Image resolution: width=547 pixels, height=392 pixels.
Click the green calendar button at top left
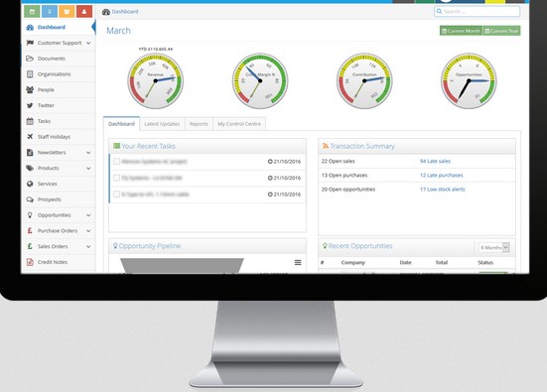(32, 12)
